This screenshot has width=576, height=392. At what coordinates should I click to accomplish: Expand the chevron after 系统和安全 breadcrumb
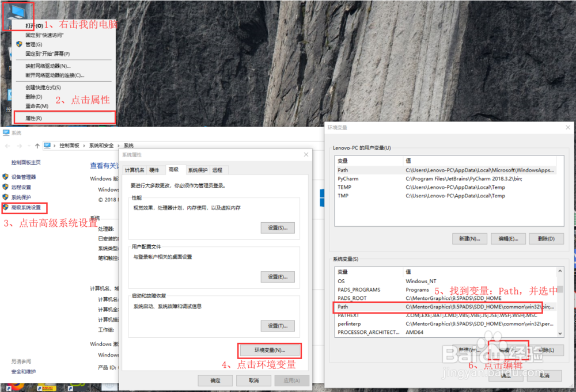[x=119, y=145]
